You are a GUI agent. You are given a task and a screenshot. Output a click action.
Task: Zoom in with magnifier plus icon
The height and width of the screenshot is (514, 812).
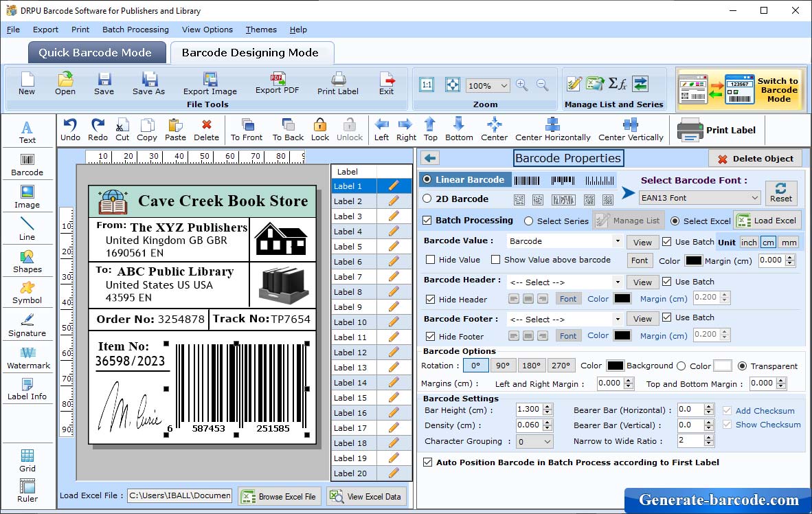tap(522, 85)
